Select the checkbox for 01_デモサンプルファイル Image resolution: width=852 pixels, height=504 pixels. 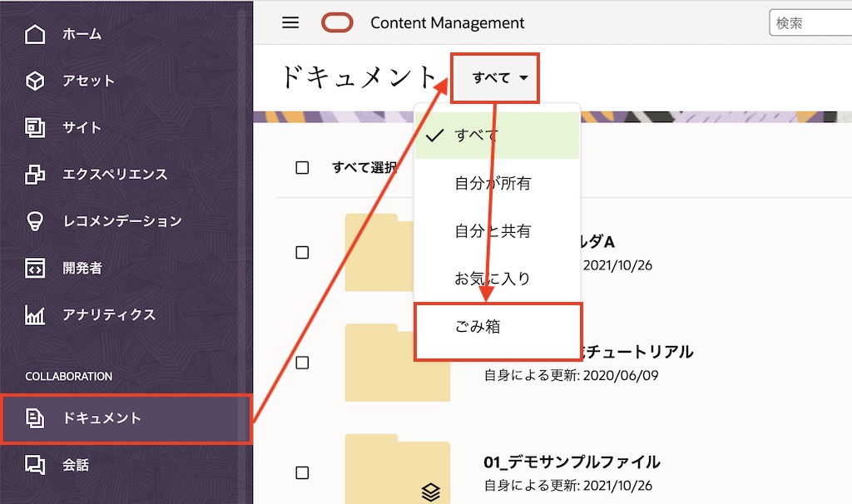click(x=304, y=474)
